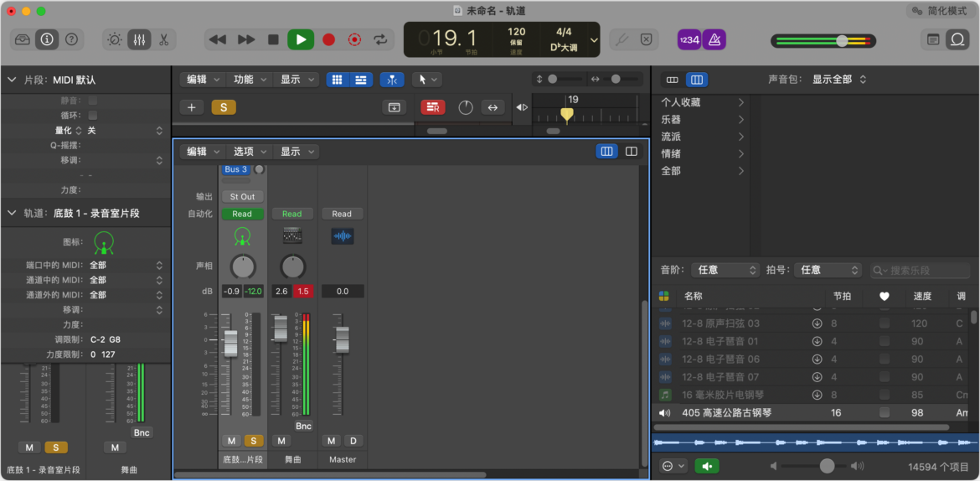
Task: Toggle the Capture Recording button
Action: [x=354, y=39]
